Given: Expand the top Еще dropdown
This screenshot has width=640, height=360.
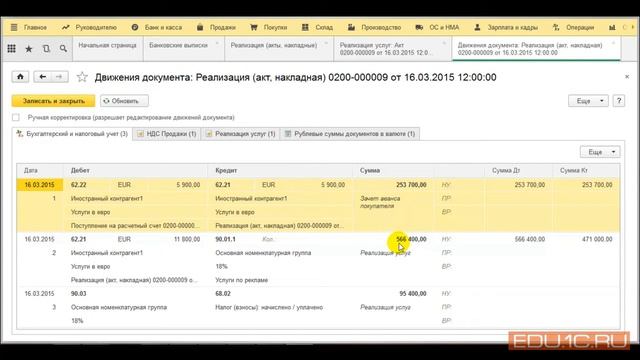Looking at the screenshot, I should [x=588, y=101].
